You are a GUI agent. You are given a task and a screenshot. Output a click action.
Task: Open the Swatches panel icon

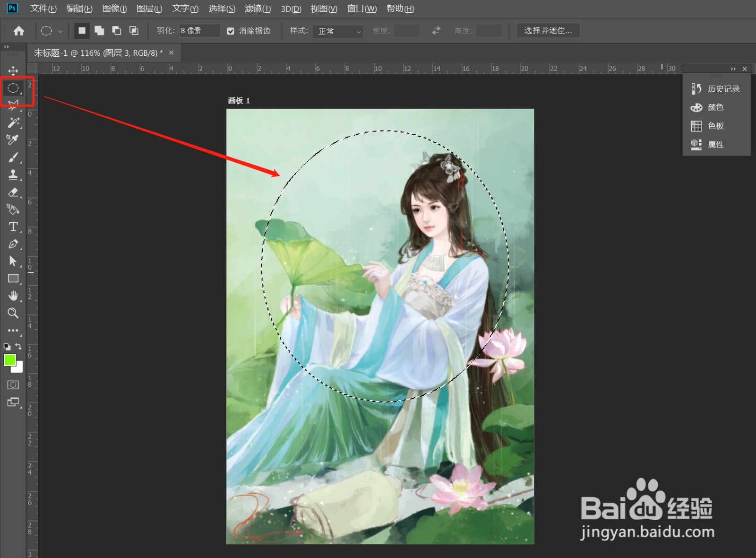click(x=696, y=126)
